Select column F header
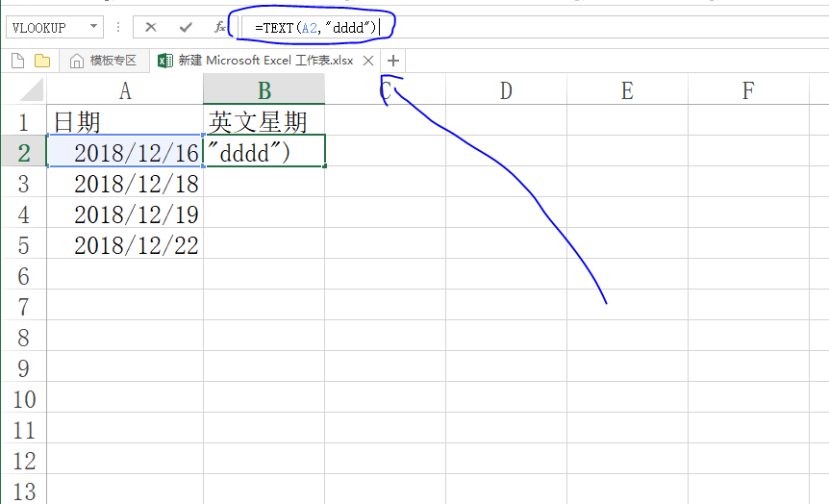This screenshot has width=829, height=504. (748, 89)
